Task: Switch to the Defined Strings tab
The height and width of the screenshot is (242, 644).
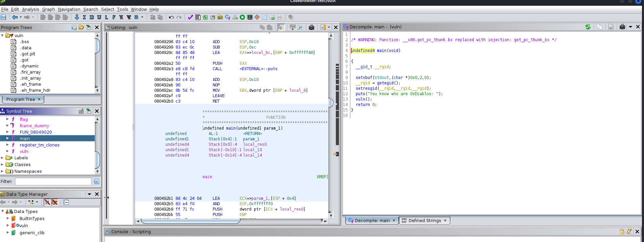Action: pos(424,220)
